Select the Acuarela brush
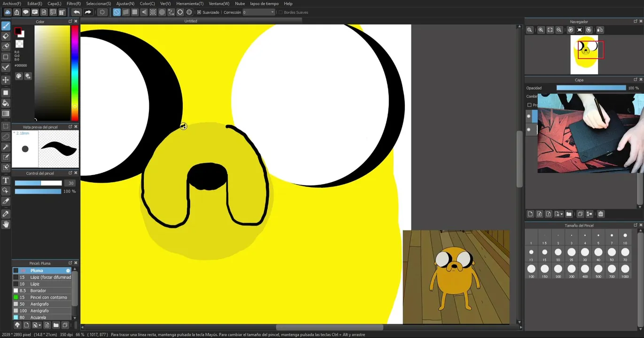The width and height of the screenshot is (644, 338). 42,317
